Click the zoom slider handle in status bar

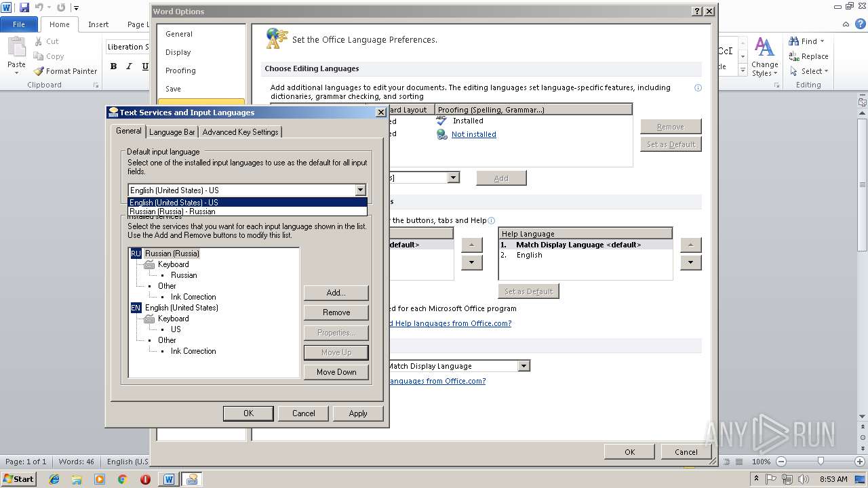[821, 462]
